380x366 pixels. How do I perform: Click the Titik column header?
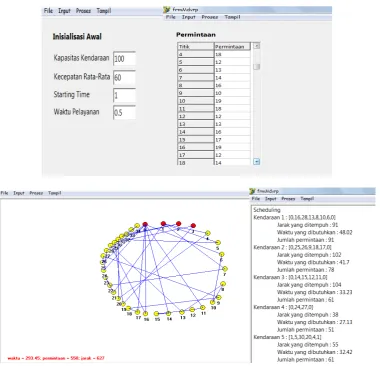pyautogui.click(x=196, y=47)
